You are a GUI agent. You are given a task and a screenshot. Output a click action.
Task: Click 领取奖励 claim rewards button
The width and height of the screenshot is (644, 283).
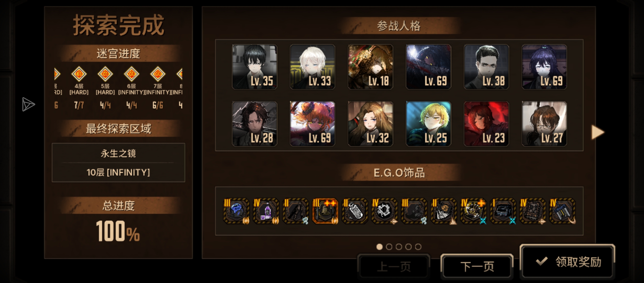point(567,261)
